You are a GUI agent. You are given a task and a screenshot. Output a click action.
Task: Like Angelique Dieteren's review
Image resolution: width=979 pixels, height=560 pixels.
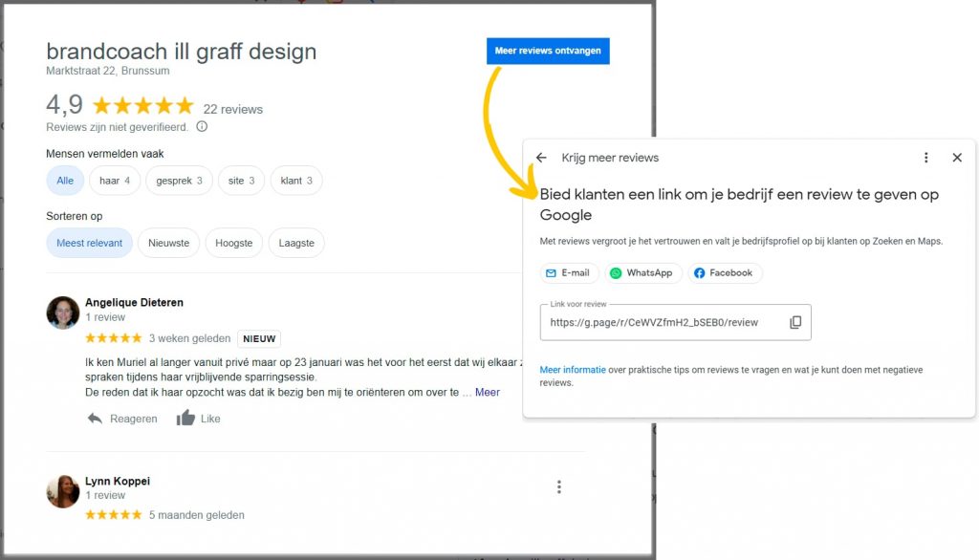coord(197,418)
